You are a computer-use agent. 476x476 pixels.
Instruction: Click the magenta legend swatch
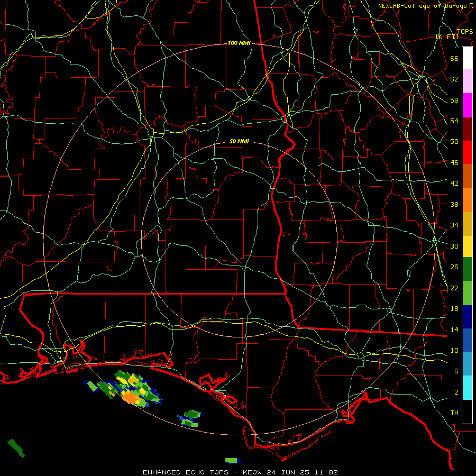click(x=467, y=105)
